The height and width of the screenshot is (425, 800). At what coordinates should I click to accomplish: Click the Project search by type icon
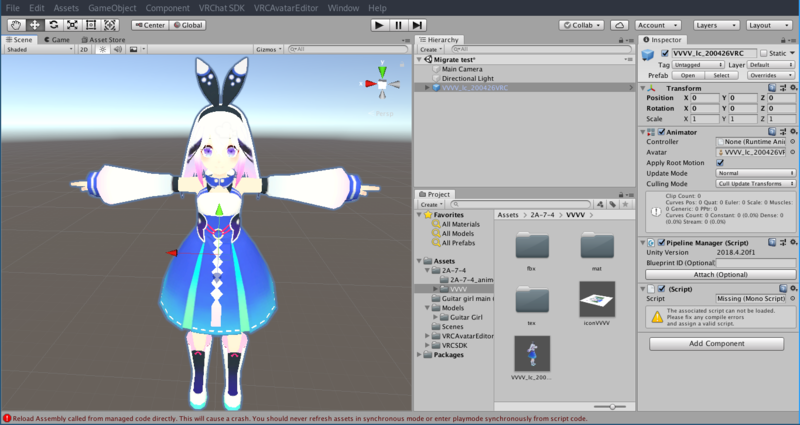tap(600, 204)
